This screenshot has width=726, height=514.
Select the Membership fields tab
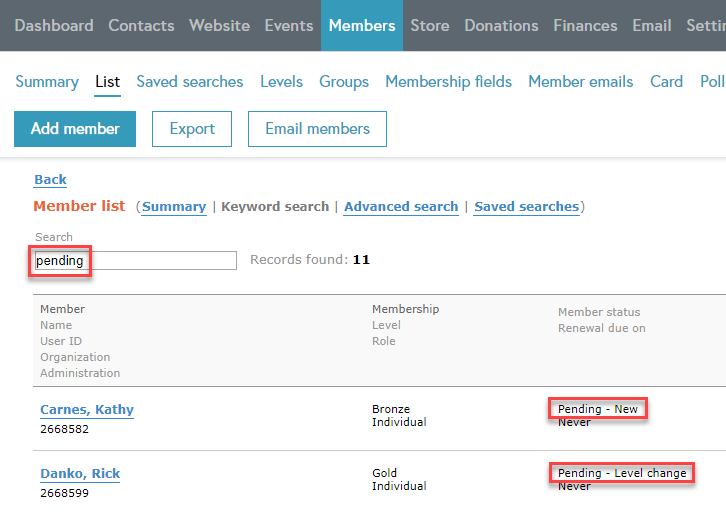[x=448, y=82]
